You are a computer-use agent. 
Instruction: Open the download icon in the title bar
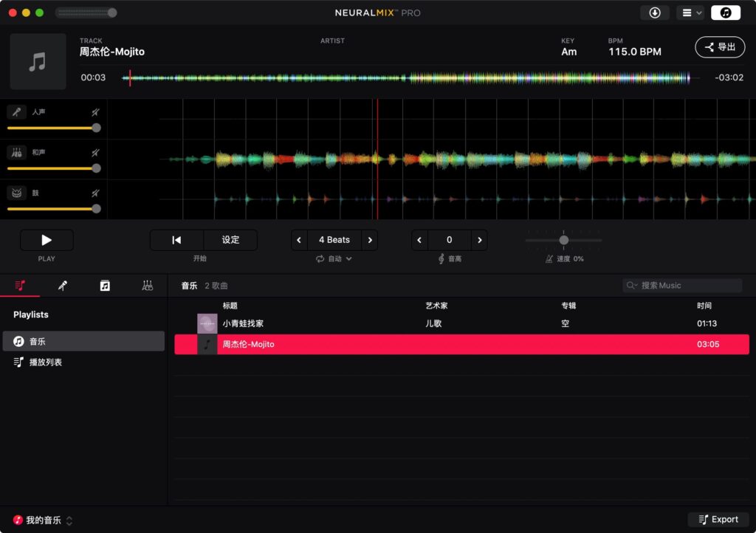(656, 13)
